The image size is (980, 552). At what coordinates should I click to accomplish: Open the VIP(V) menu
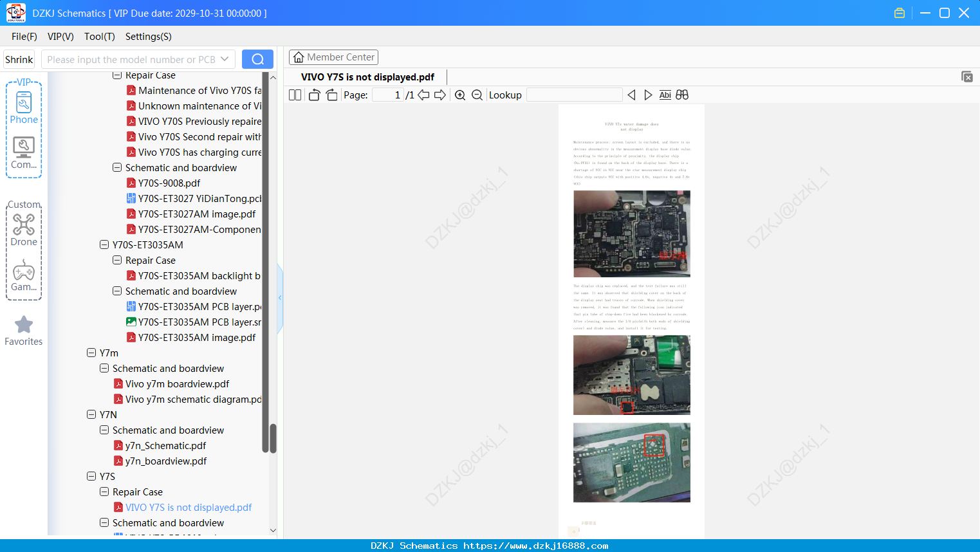(60, 36)
